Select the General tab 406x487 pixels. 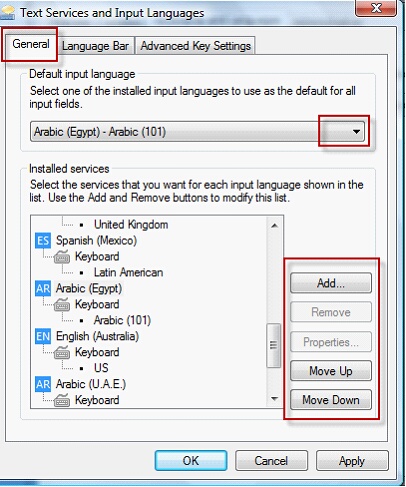point(31,44)
